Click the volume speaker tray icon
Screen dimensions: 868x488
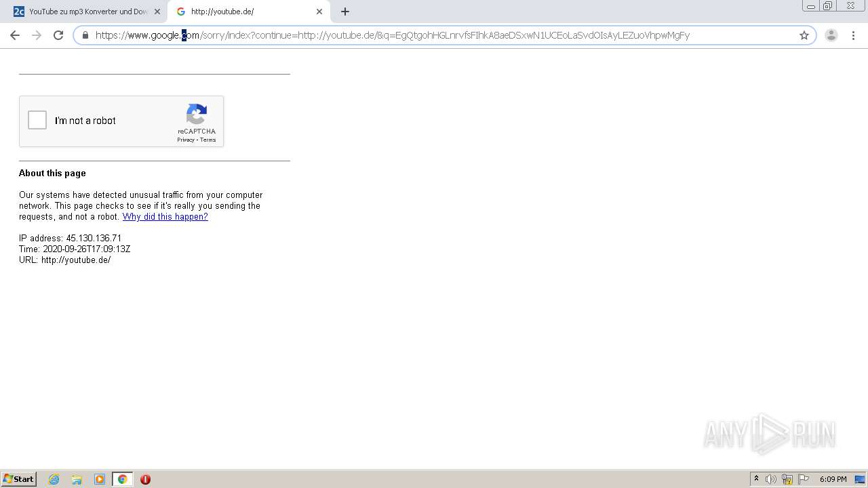coord(771,479)
